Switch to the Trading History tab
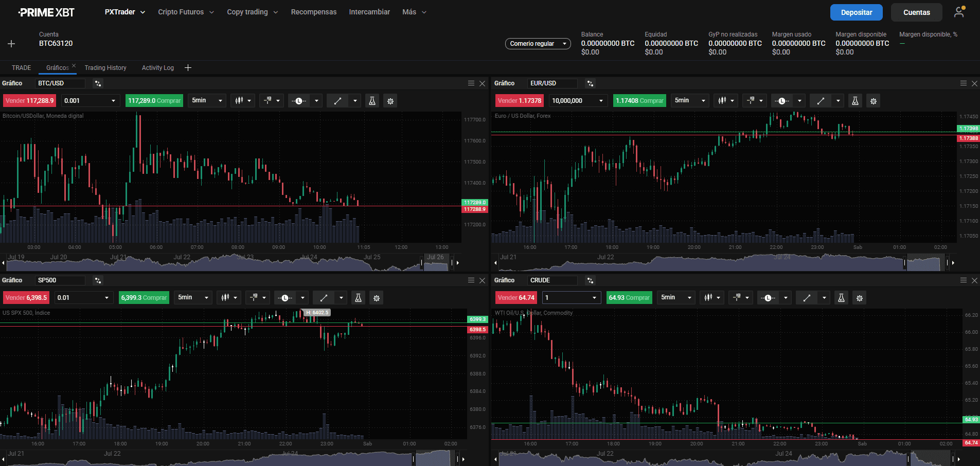 point(105,68)
